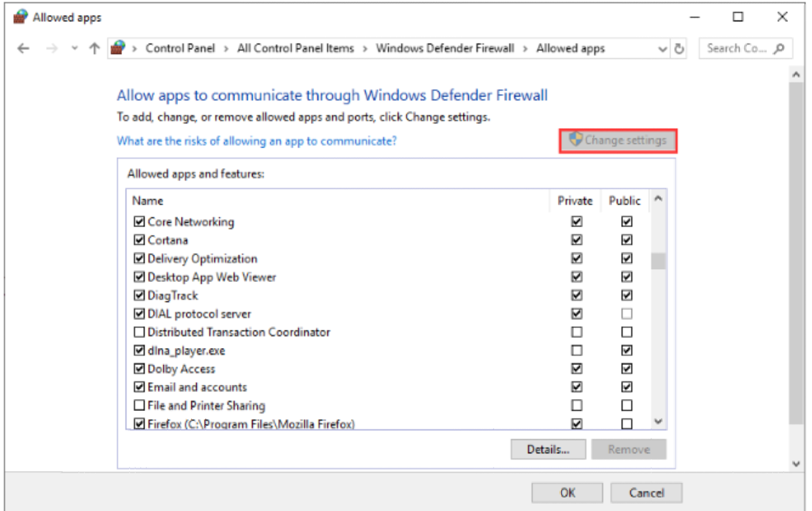Open the recent locations dropdown arrow
The width and height of the screenshot is (812, 511).
click(x=74, y=49)
